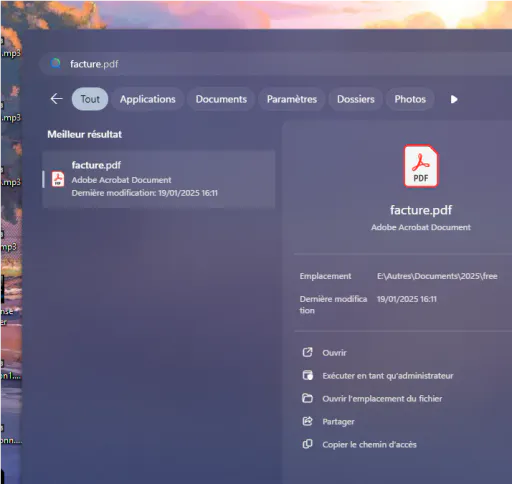Select the Tout filter tab
Viewport: 512px width, 484px height.
90,99
